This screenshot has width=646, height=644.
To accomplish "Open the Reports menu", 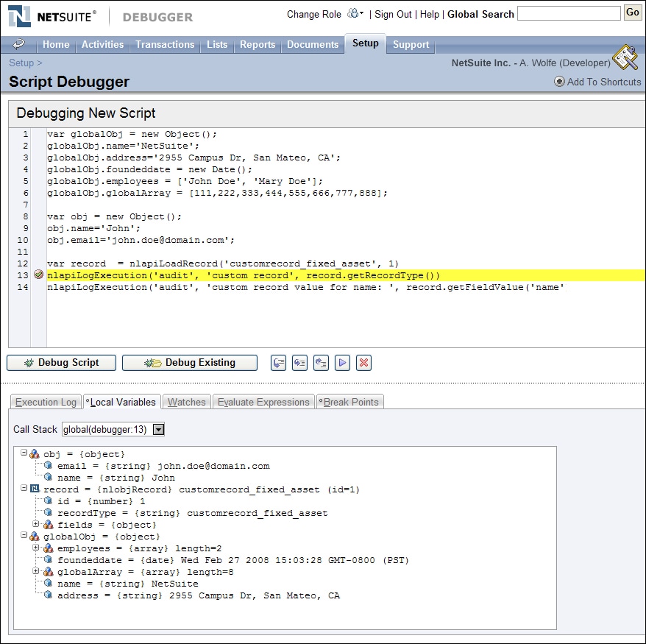I will pos(258,44).
